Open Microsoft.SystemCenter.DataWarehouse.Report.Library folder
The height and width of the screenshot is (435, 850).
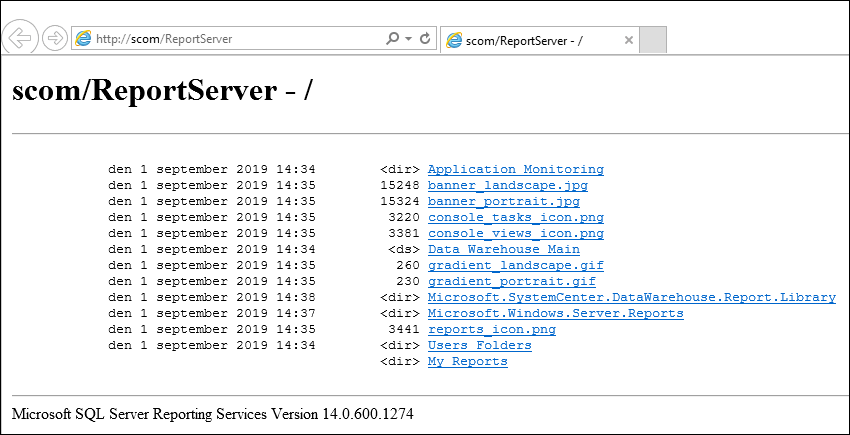pos(632,297)
